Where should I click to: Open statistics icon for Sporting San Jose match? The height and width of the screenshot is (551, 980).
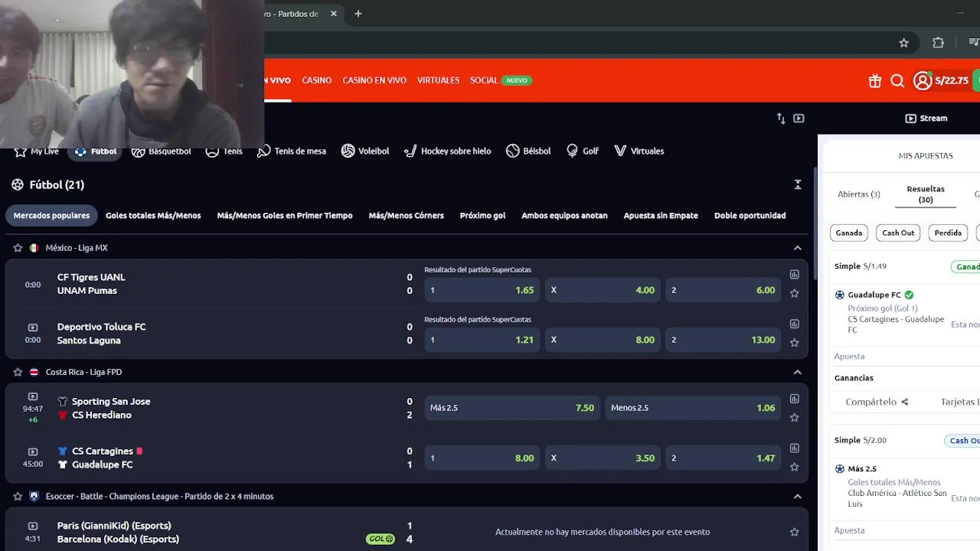click(x=794, y=399)
